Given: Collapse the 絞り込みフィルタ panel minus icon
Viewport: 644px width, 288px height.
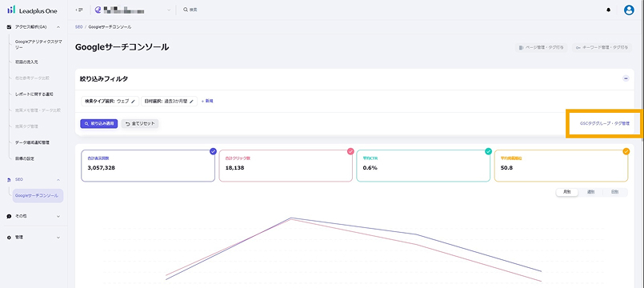Looking at the screenshot, I should [626, 78].
